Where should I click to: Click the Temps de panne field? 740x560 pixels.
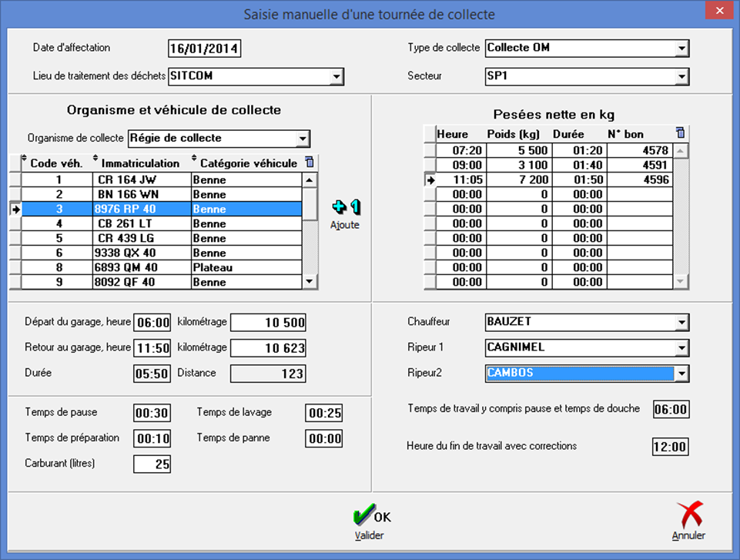click(x=323, y=438)
